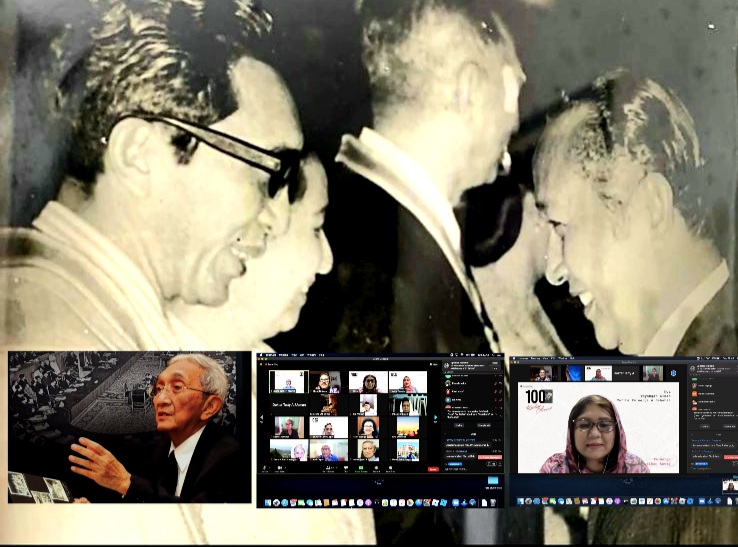The height and width of the screenshot is (547, 738).
Task: Click the blue recipient label in speaker window chat
Action: click(x=701, y=464)
